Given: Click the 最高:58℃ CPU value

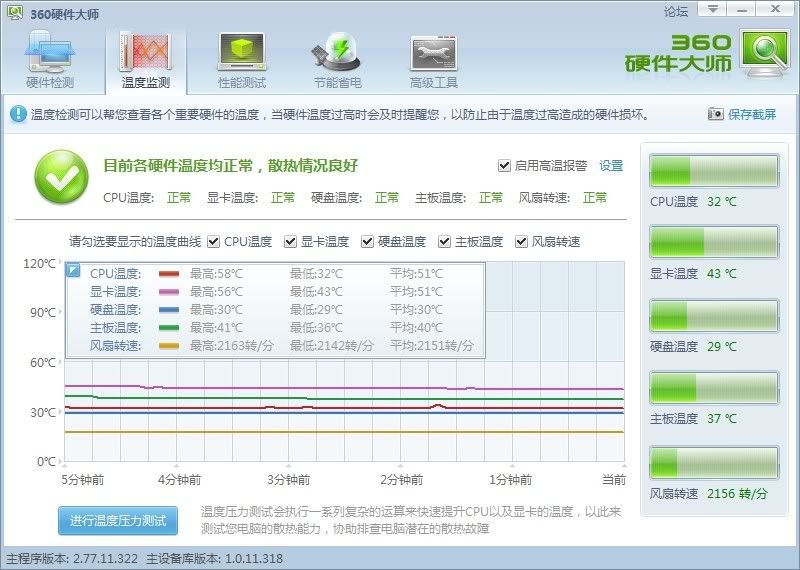Looking at the screenshot, I should pyautogui.click(x=216, y=274).
